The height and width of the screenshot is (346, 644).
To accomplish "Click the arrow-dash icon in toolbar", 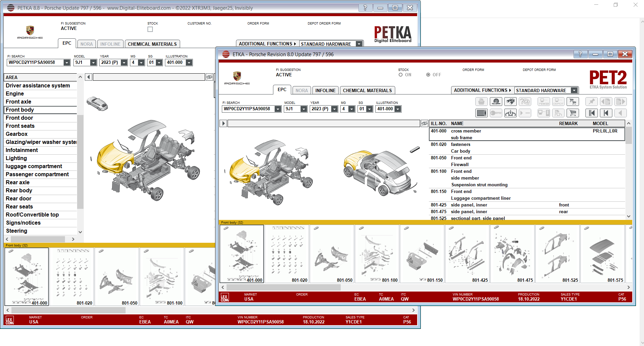I will pos(525,113).
